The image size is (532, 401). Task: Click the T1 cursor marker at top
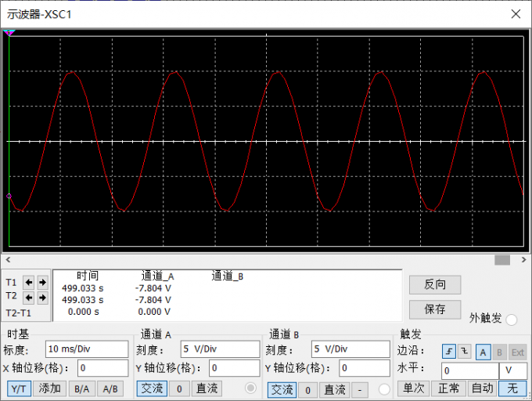point(9,33)
